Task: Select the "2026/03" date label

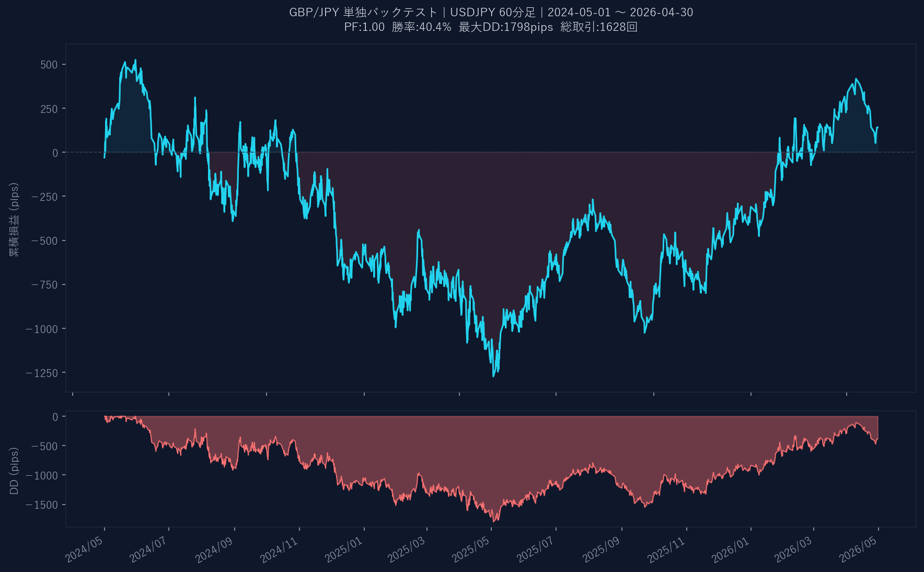Action: pos(794,549)
